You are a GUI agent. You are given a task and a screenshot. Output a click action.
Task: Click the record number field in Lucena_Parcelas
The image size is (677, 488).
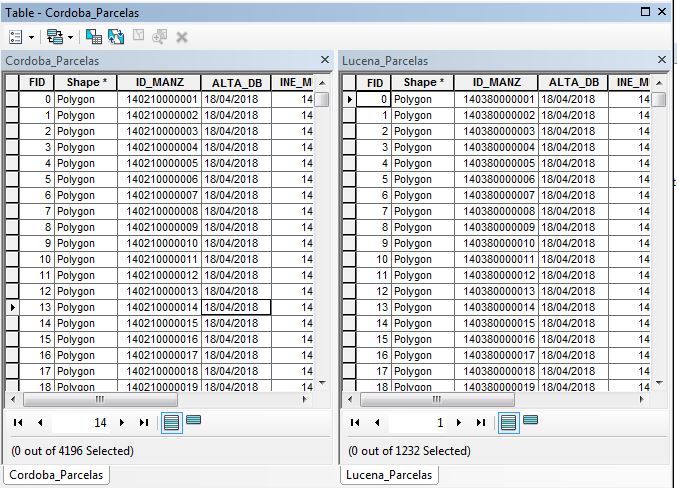pos(420,423)
